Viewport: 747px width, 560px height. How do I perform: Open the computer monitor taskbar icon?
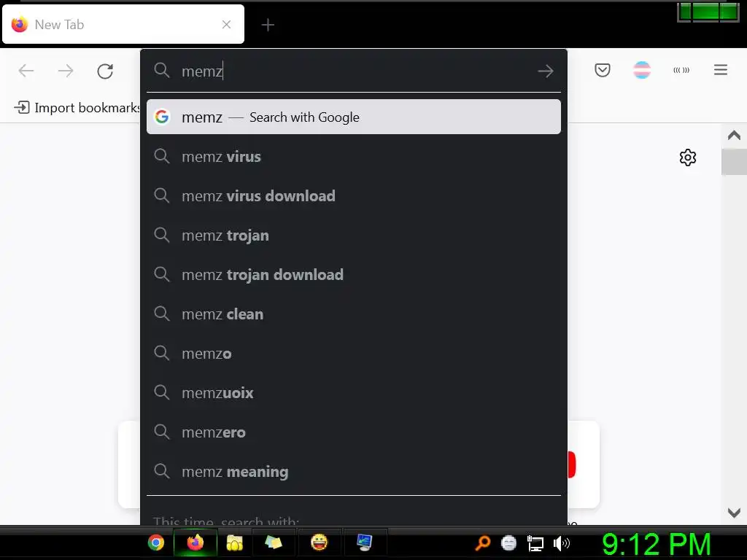pos(365,542)
